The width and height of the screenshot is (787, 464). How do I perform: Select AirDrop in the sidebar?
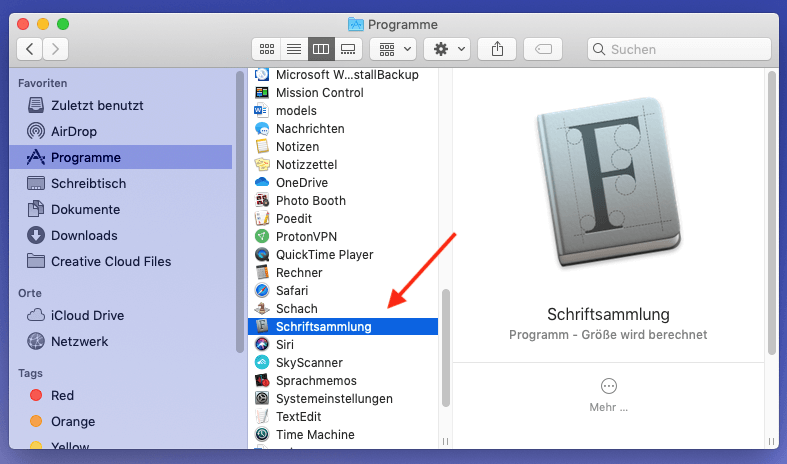pyautogui.click(x=120, y=132)
